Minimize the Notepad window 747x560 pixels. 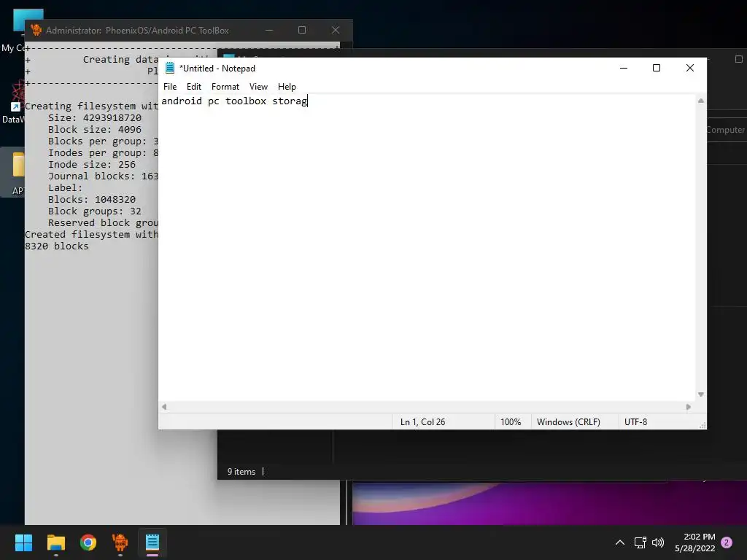624,68
